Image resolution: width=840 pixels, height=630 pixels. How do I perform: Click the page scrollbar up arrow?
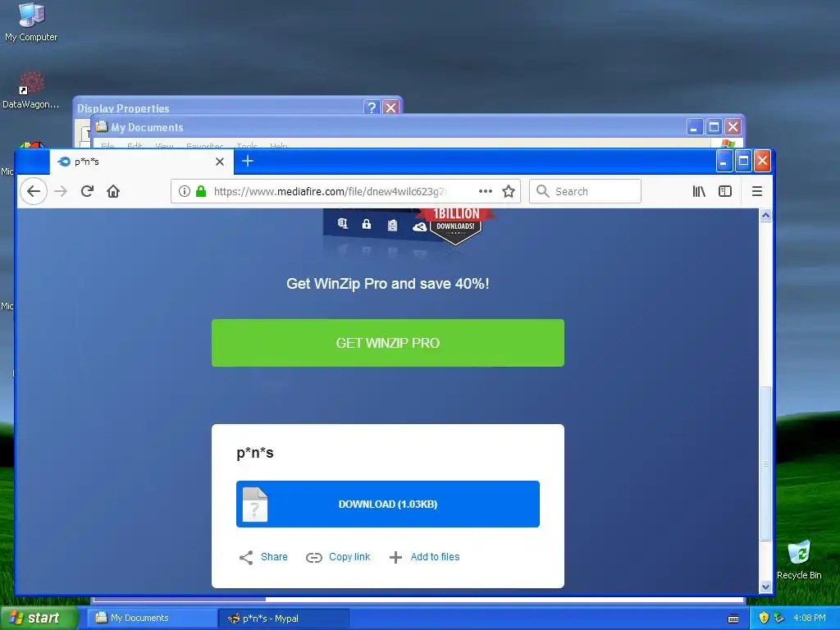point(765,216)
